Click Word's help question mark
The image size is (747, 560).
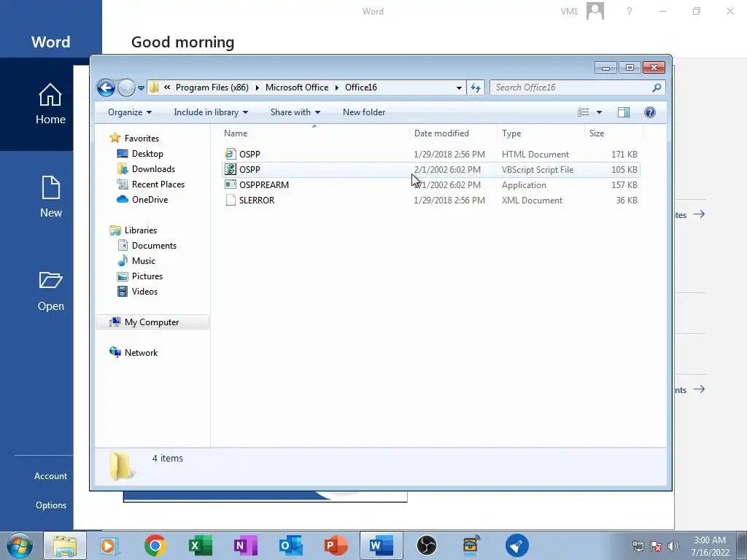pos(630,11)
